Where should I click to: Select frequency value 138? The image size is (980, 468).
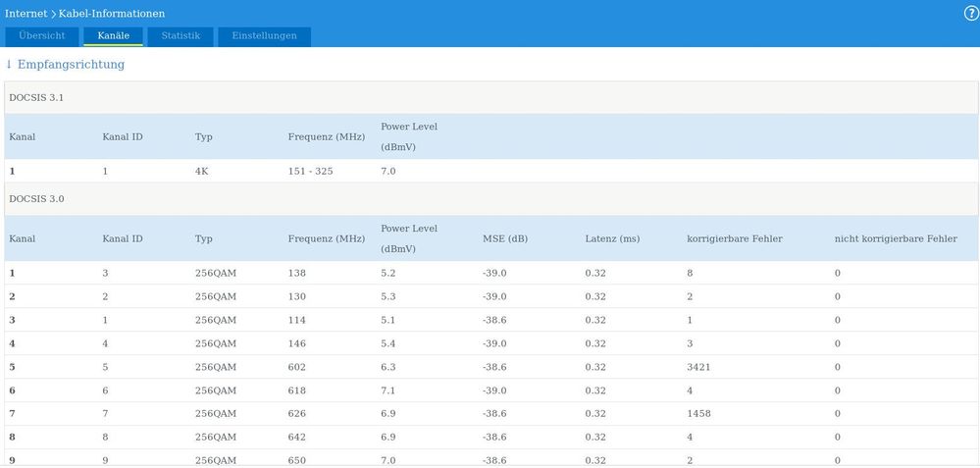click(297, 273)
